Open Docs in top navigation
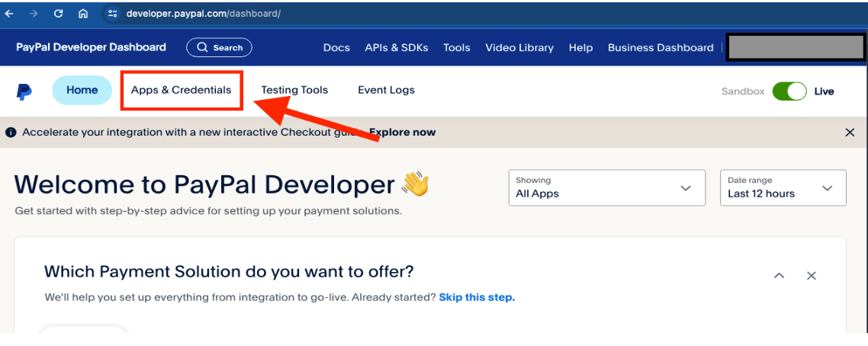This screenshot has width=868, height=346. click(x=336, y=47)
